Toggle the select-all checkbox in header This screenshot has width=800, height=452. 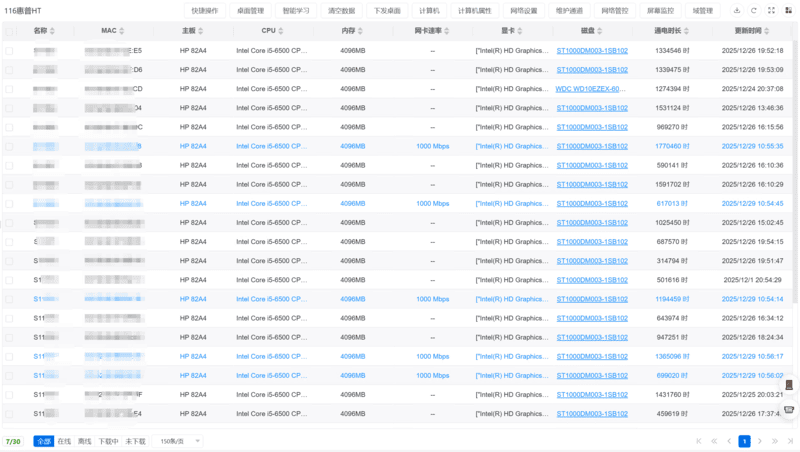(10, 31)
